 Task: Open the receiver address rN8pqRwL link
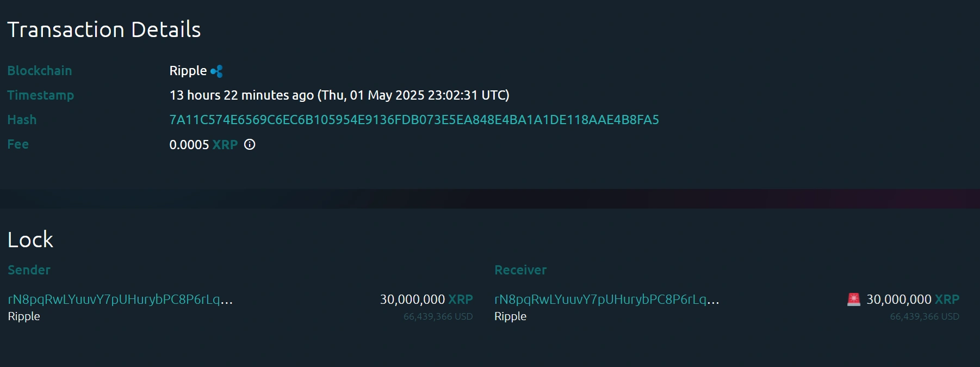click(606, 299)
